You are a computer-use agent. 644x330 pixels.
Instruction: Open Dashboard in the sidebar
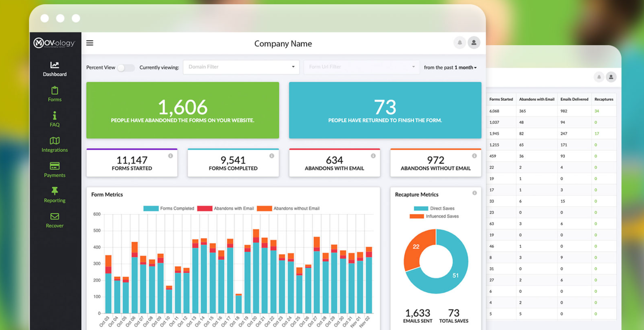[54, 69]
